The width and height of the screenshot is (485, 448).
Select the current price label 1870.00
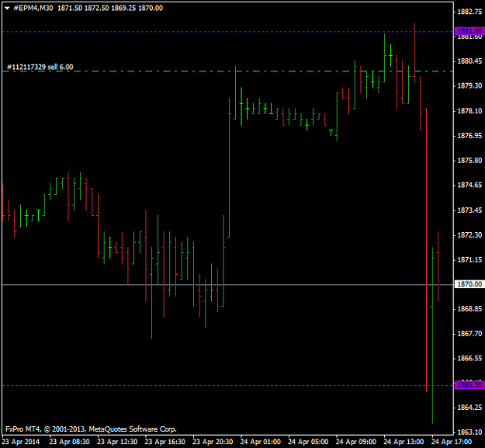tap(469, 284)
